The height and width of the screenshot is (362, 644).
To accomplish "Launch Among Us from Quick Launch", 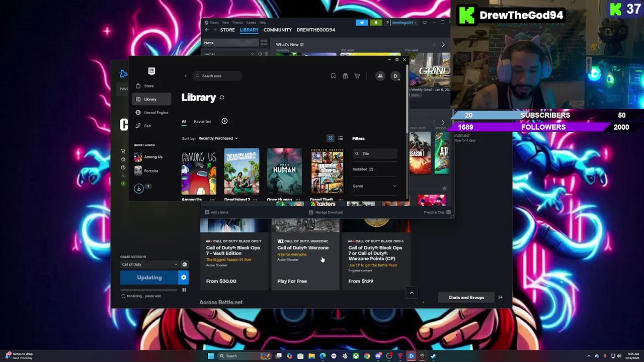I will tap(148, 157).
